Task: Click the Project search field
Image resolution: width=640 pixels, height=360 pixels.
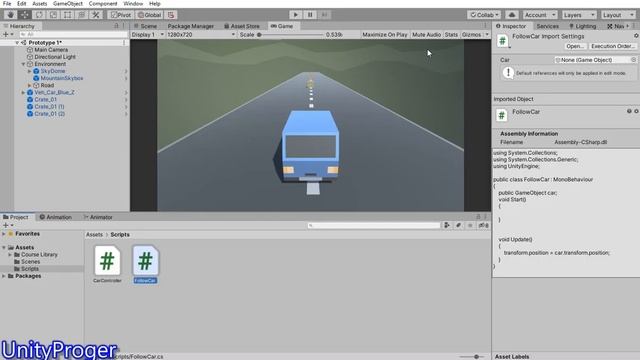Action: pyautogui.click(x=374, y=225)
